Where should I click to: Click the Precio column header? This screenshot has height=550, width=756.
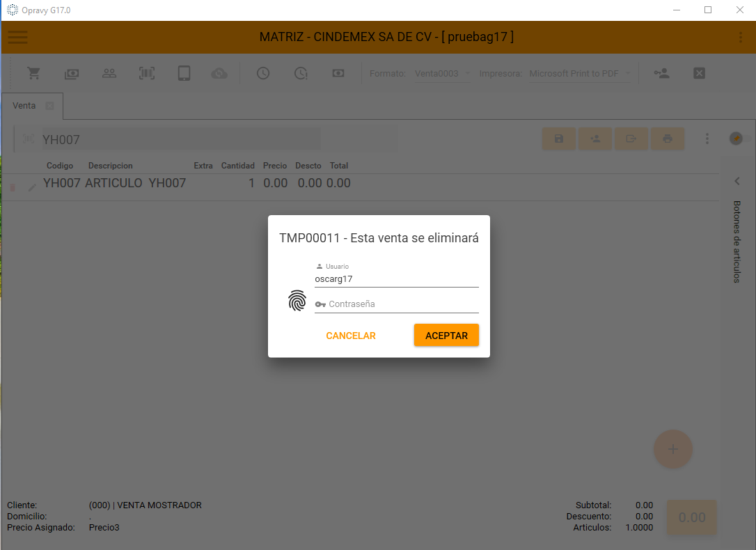pyautogui.click(x=275, y=165)
